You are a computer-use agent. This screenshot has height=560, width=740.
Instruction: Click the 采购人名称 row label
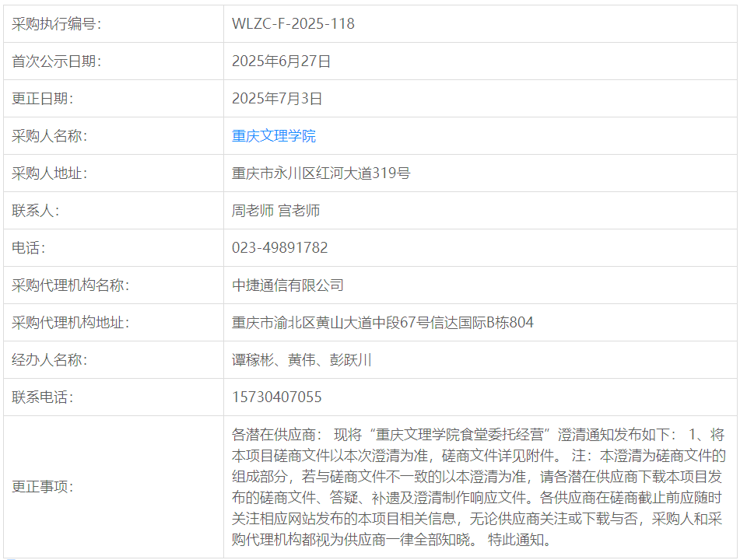point(50,136)
